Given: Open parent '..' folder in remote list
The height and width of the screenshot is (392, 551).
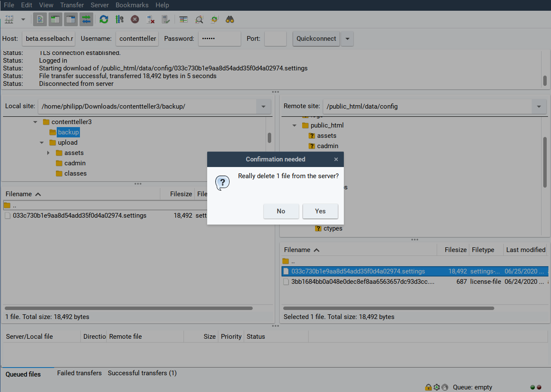Looking at the screenshot, I should coord(415,261).
